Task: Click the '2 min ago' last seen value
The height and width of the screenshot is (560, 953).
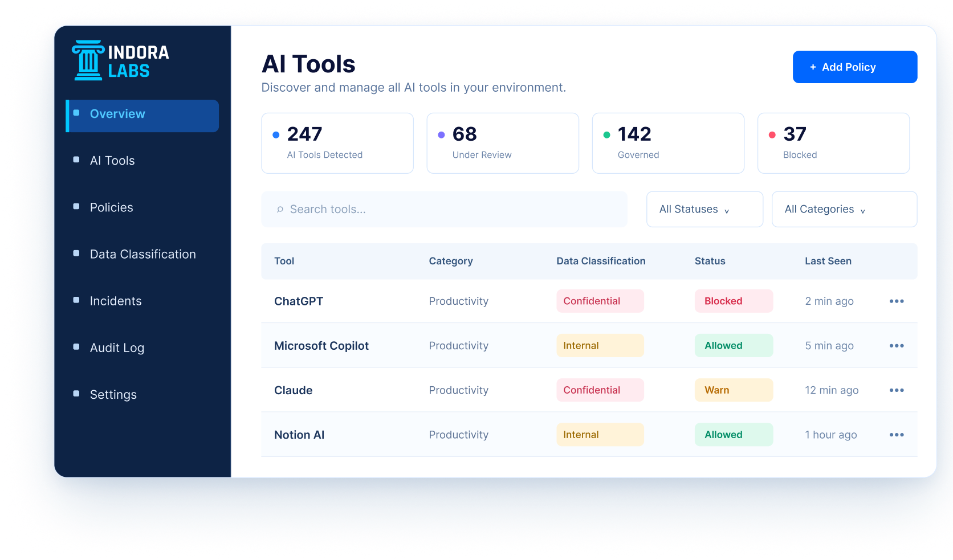Action: pyautogui.click(x=829, y=301)
